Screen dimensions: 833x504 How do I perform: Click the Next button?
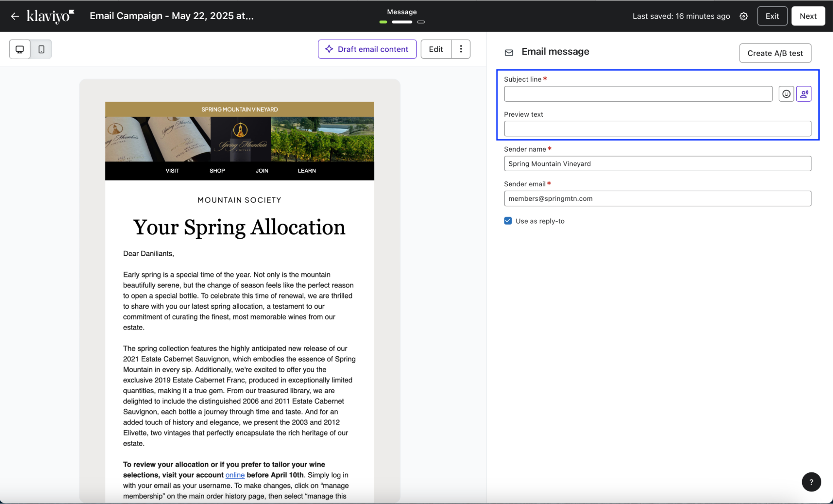coord(808,16)
